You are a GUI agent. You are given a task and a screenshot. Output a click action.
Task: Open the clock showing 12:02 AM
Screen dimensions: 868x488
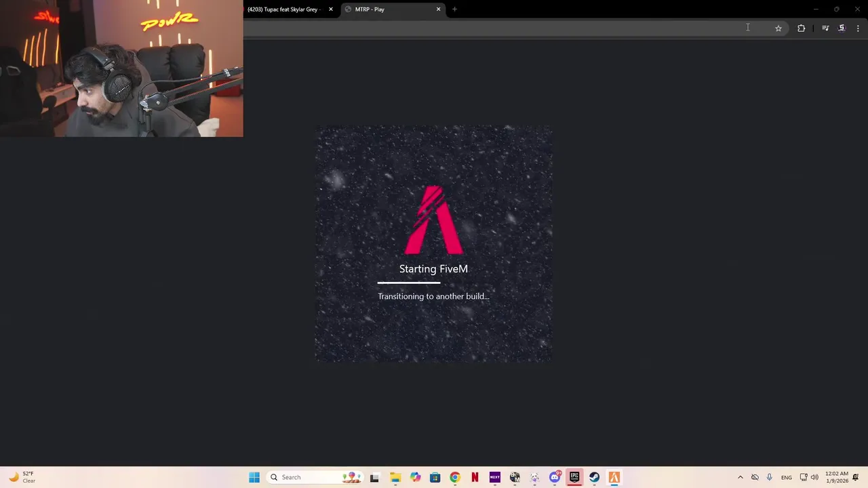[837, 477]
